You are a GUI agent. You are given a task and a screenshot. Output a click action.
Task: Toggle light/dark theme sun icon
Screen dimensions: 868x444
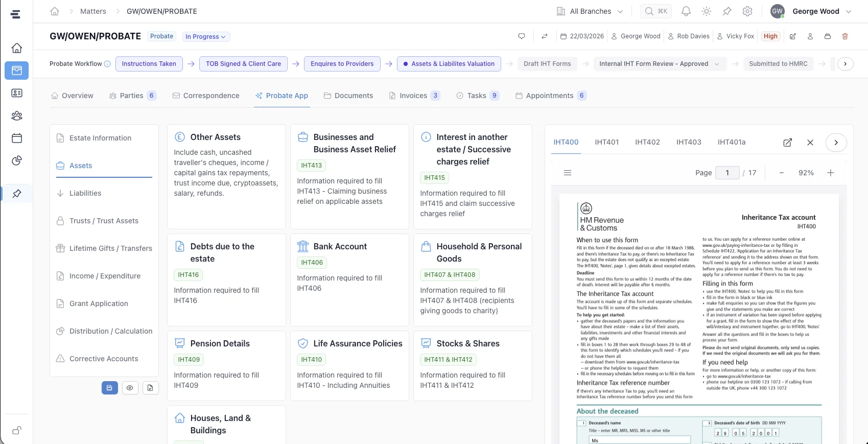pyautogui.click(x=707, y=11)
